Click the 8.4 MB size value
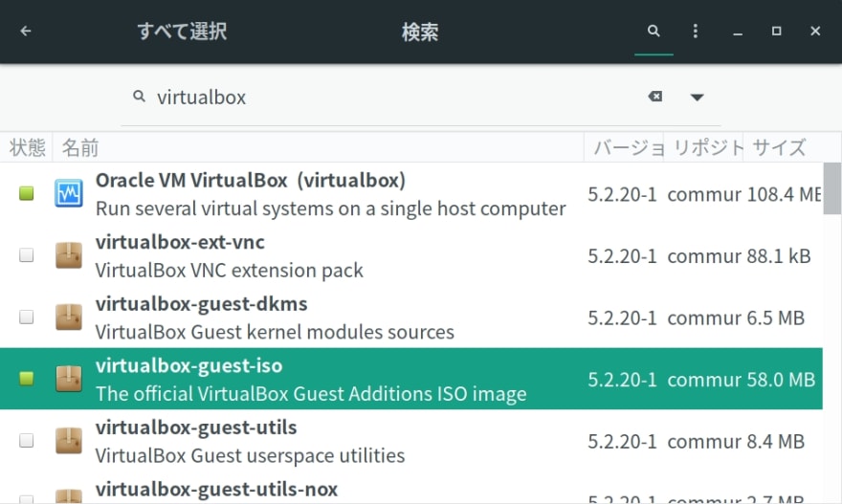Viewport: 842px width, 504px height. 775,441
